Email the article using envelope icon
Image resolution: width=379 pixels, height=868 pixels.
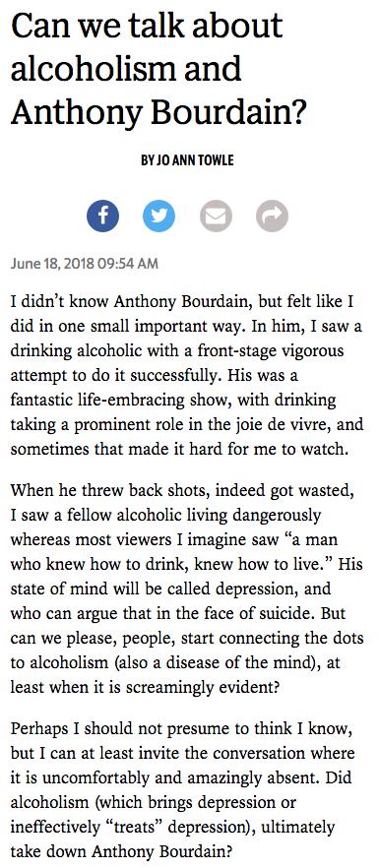coord(216,216)
